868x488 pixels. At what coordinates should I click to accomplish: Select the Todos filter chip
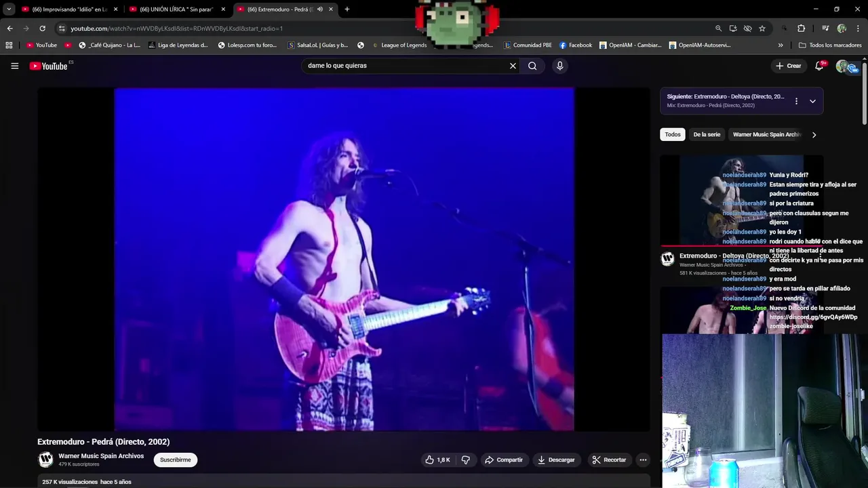point(673,134)
